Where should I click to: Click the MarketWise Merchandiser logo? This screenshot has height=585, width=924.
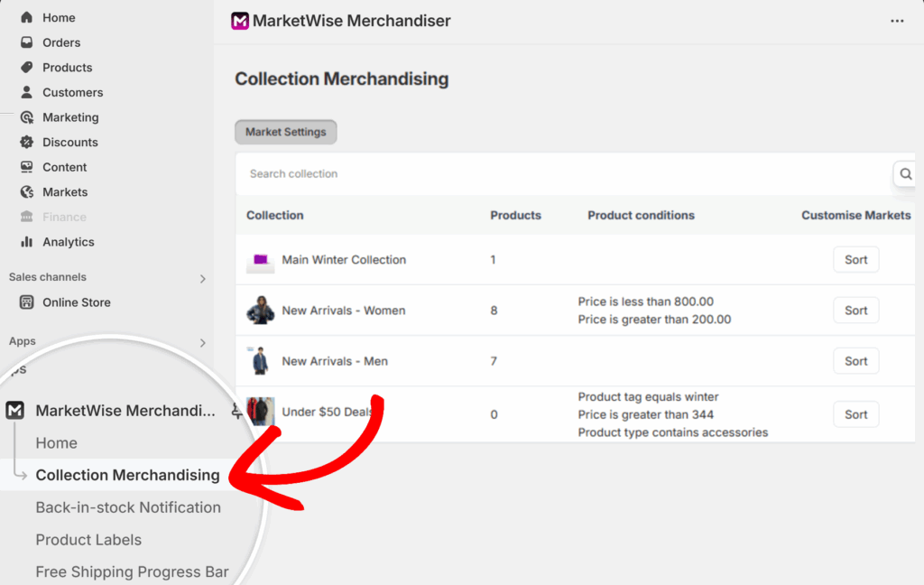pyautogui.click(x=239, y=21)
